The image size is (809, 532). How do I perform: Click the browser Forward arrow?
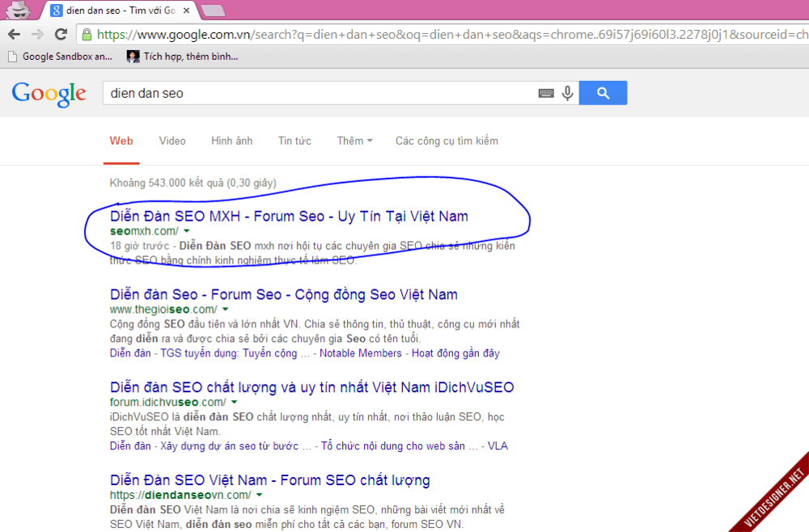pos(37,35)
